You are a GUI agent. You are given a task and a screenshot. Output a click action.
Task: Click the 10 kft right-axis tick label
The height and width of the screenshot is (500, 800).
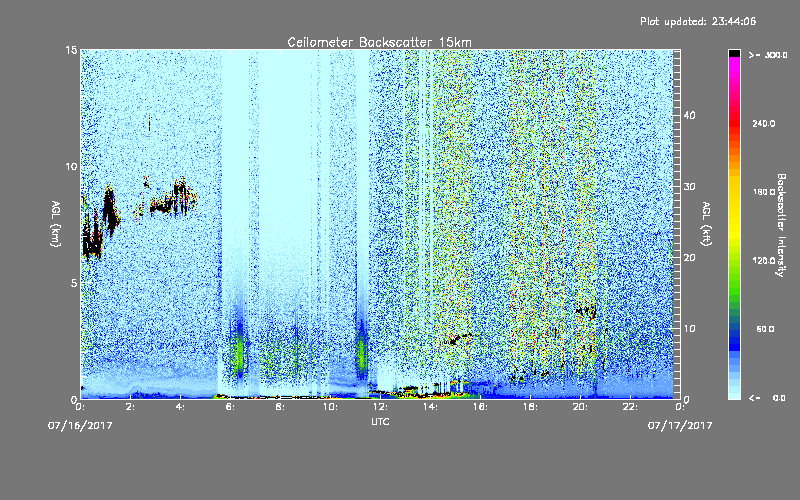tap(689, 328)
